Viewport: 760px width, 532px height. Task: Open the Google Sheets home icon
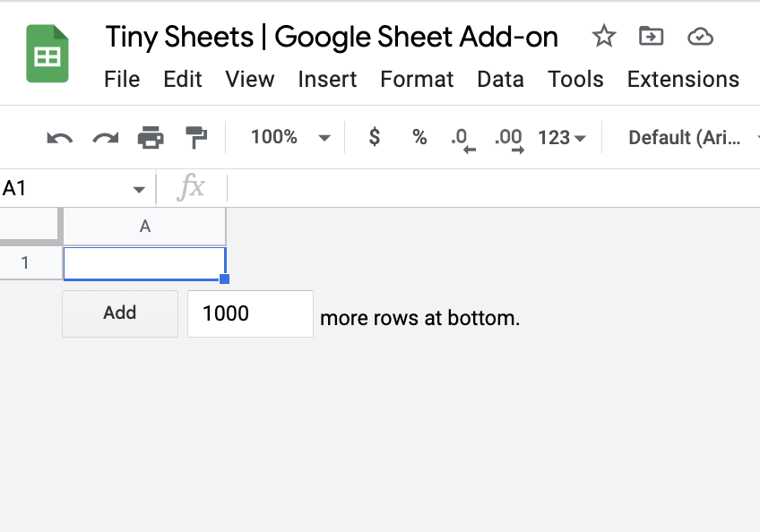(47, 54)
